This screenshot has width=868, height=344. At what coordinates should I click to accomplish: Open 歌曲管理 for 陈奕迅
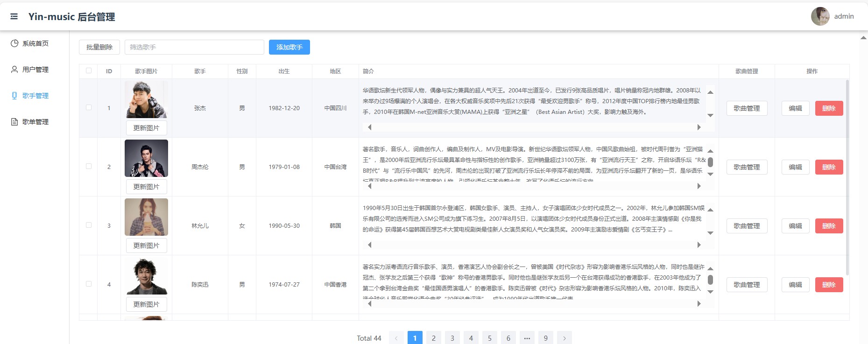[x=747, y=285]
